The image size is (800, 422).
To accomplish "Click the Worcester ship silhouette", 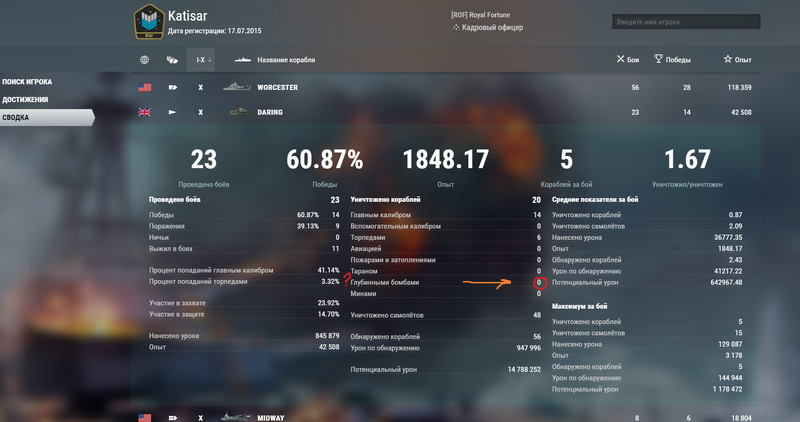I will 237,87.
